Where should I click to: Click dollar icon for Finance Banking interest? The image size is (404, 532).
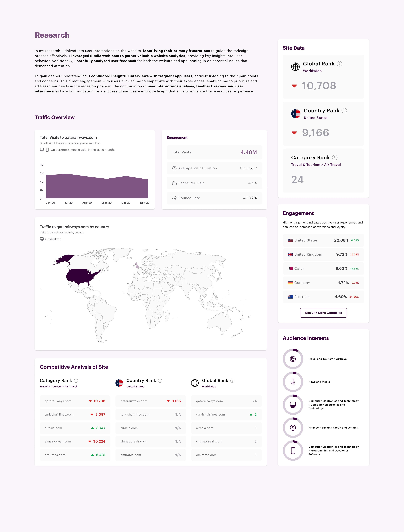[293, 428]
